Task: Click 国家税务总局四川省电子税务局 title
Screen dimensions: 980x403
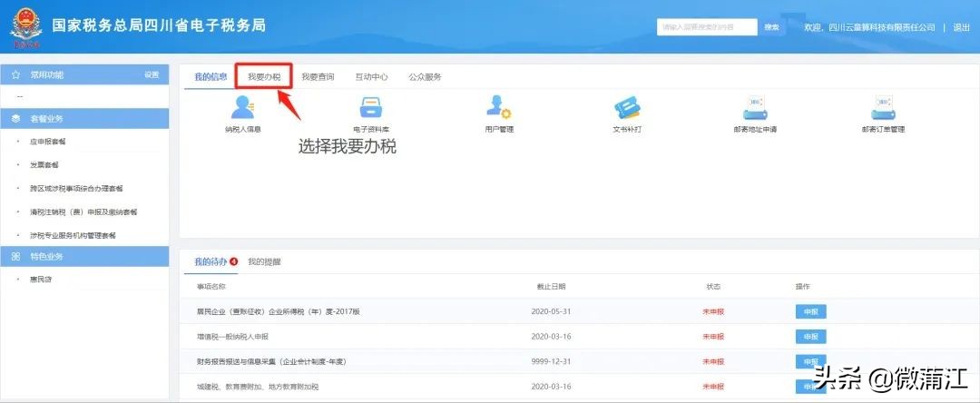Action: click(x=159, y=25)
